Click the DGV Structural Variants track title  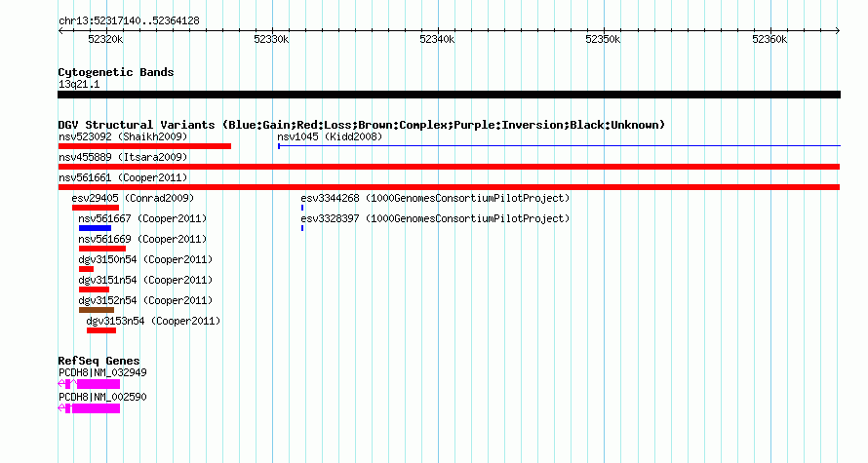(x=362, y=125)
